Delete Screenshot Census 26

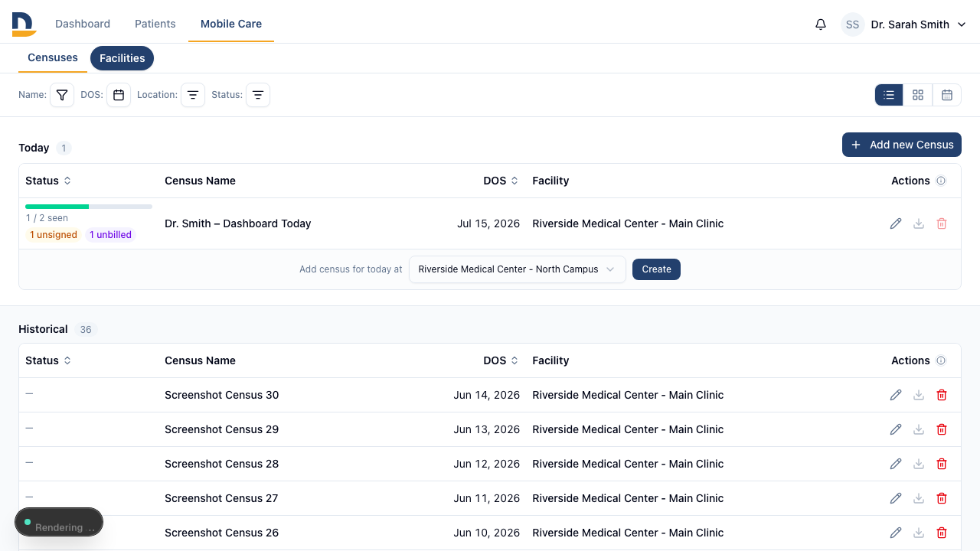point(942,533)
